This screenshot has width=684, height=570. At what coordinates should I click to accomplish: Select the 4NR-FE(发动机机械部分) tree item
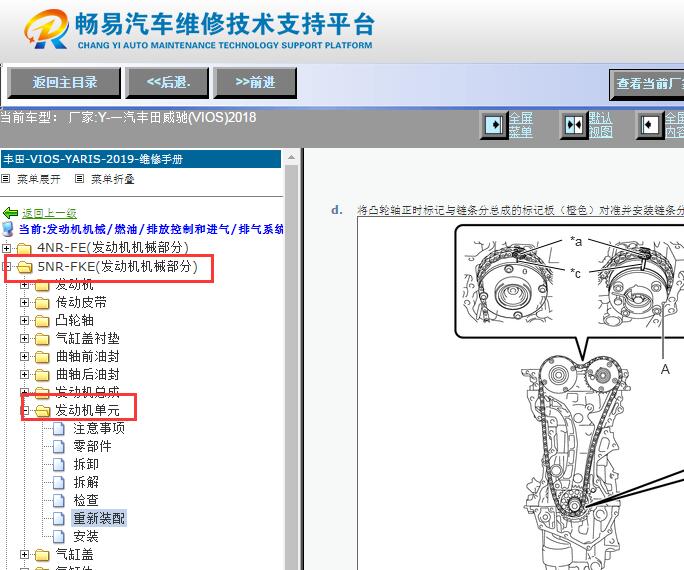(x=113, y=248)
